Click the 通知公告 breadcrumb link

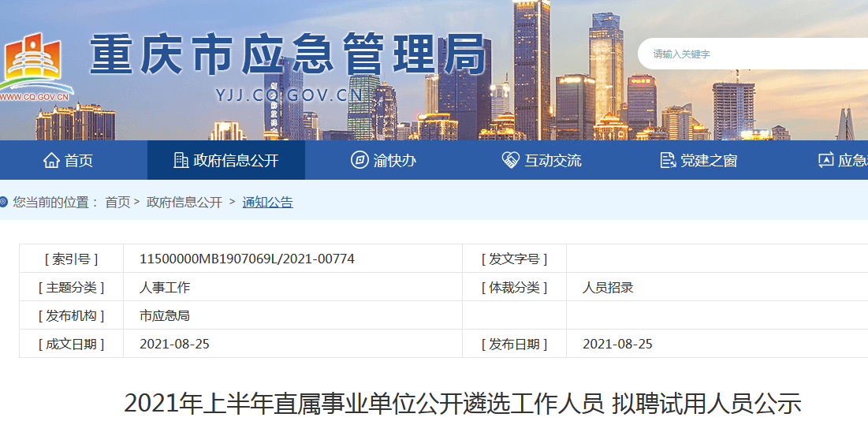pyautogui.click(x=268, y=203)
